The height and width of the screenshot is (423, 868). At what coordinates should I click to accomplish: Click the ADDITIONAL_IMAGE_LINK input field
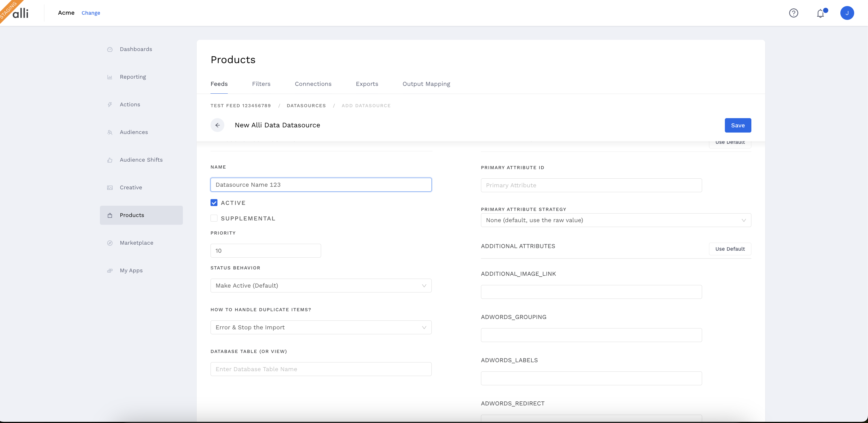tap(591, 292)
